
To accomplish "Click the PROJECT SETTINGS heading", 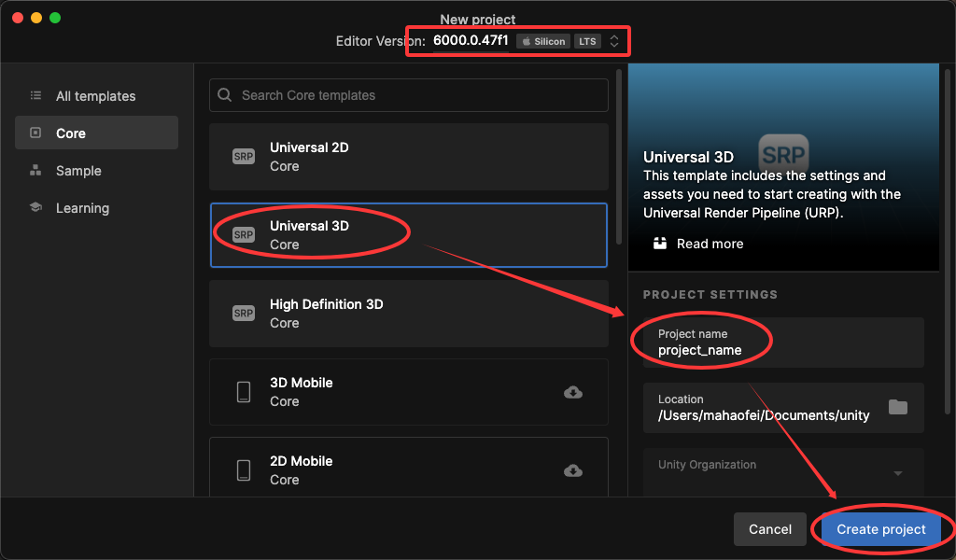I will pyautogui.click(x=710, y=294).
